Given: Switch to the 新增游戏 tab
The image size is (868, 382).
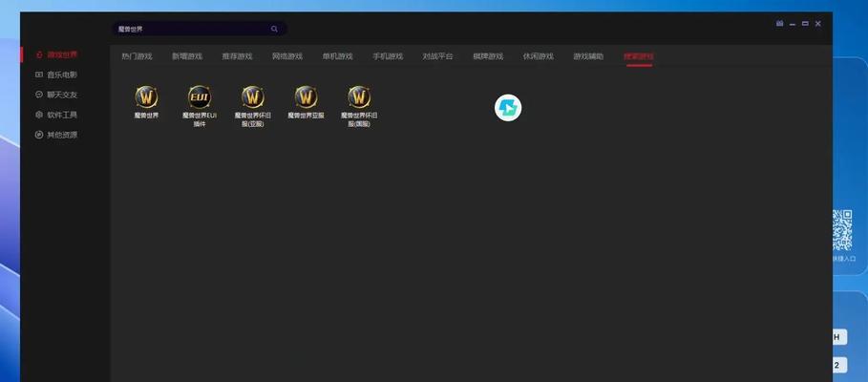Looking at the screenshot, I should [x=187, y=56].
